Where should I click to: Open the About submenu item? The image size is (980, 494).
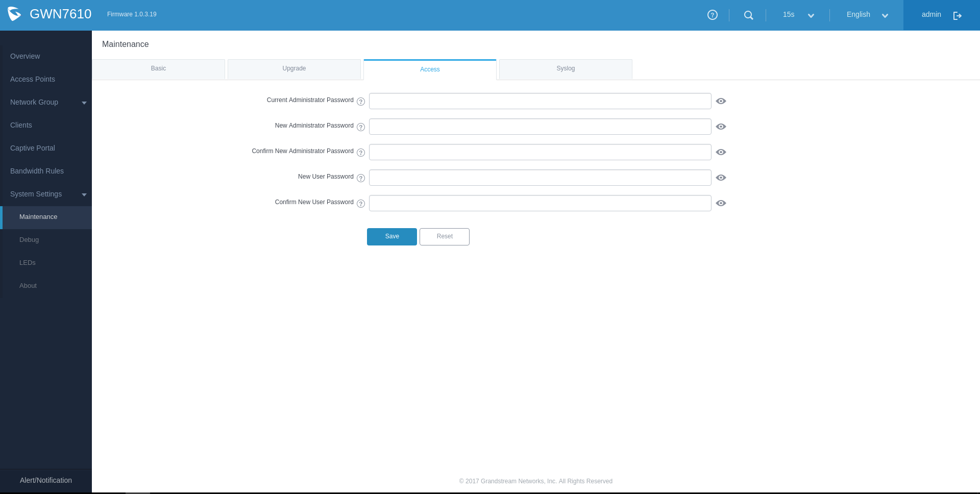(46, 286)
